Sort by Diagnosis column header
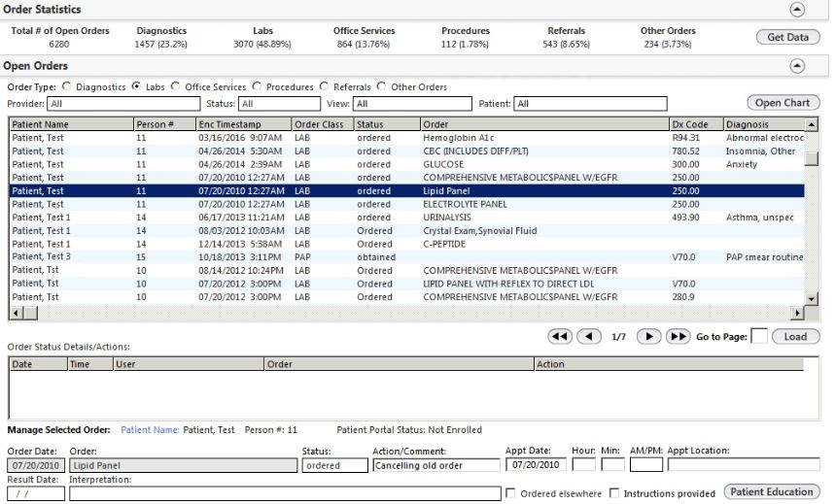 coord(764,124)
